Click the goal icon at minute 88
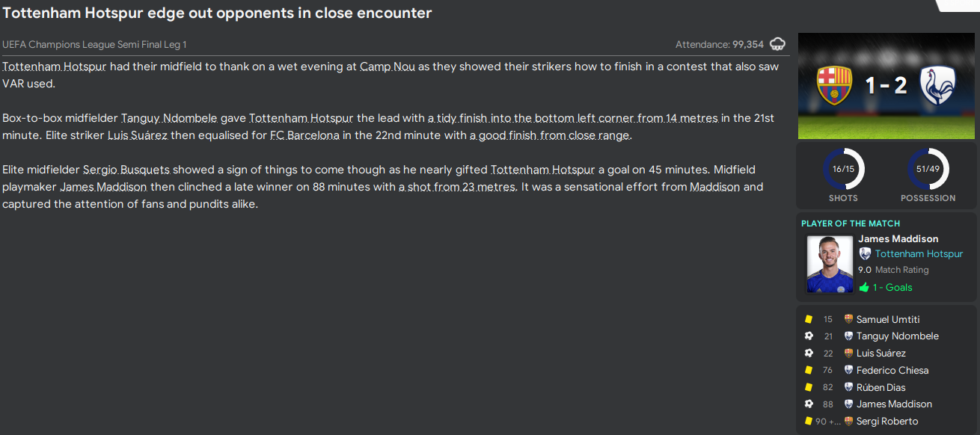This screenshot has height=435, width=980. (809, 404)
